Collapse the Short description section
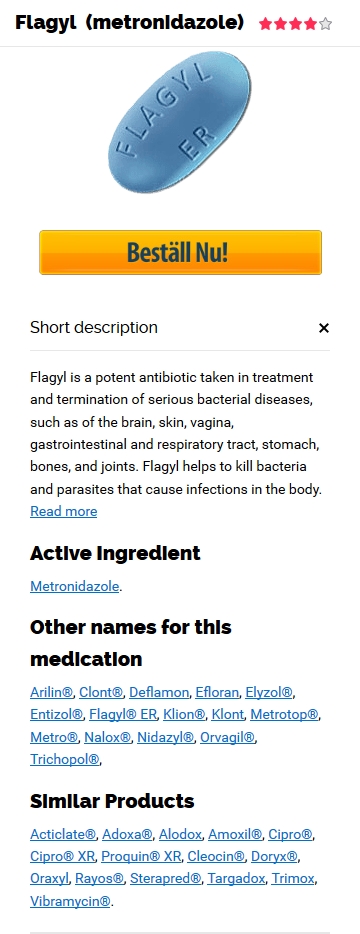This screenshot has width=360, height=934. [324, 328]
